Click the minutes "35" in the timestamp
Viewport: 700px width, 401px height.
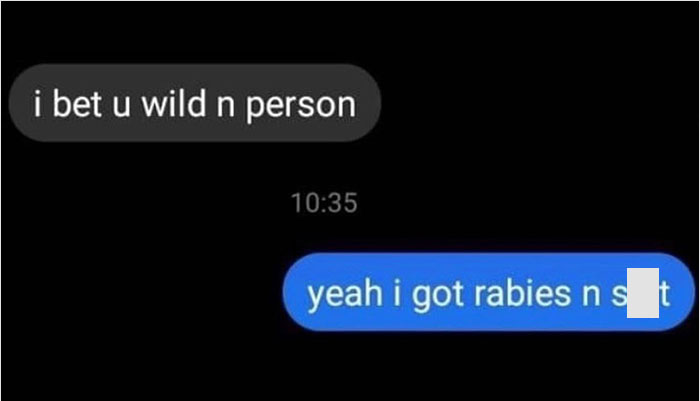pos(343,203)
